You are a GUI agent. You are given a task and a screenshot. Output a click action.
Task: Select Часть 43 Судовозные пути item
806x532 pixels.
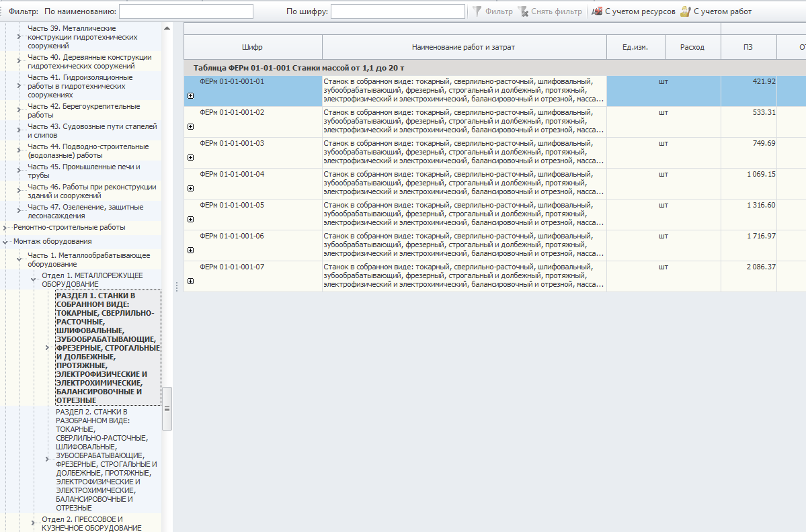92,130
